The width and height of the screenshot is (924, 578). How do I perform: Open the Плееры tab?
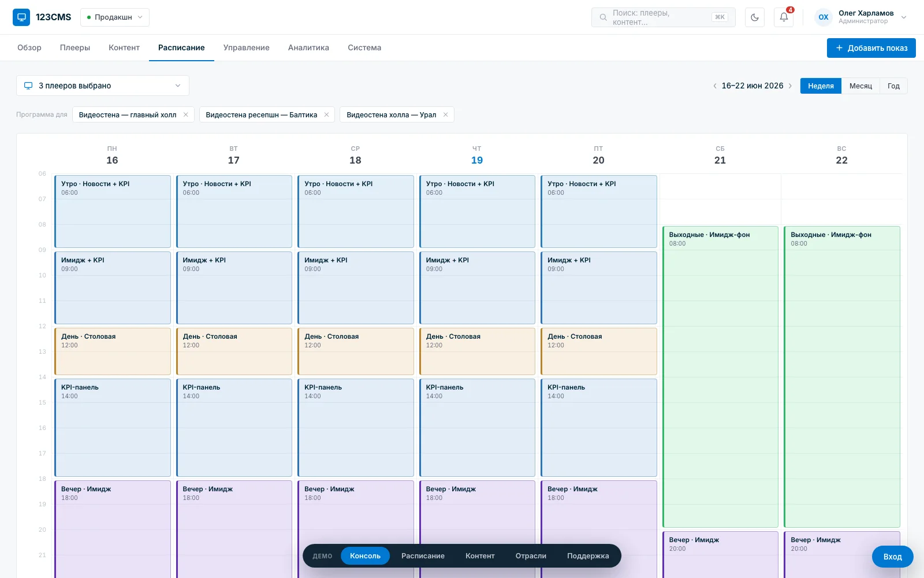click(75, 47)
